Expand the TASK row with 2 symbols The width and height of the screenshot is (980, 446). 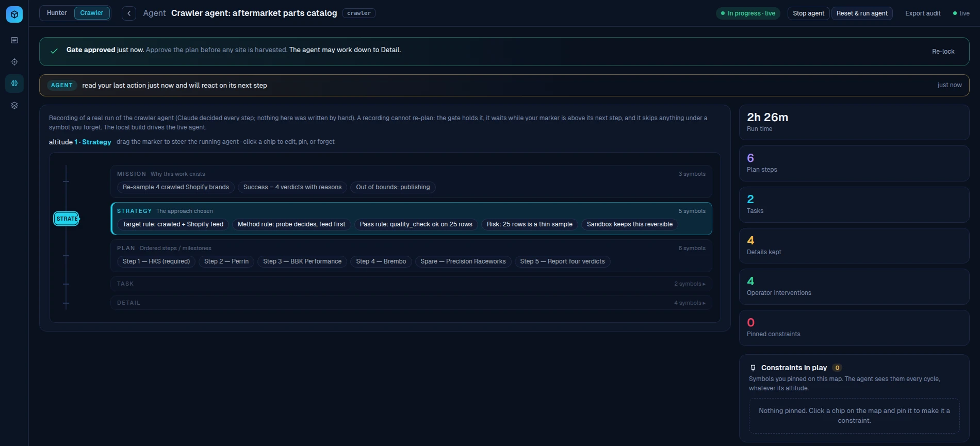point(411,284)
